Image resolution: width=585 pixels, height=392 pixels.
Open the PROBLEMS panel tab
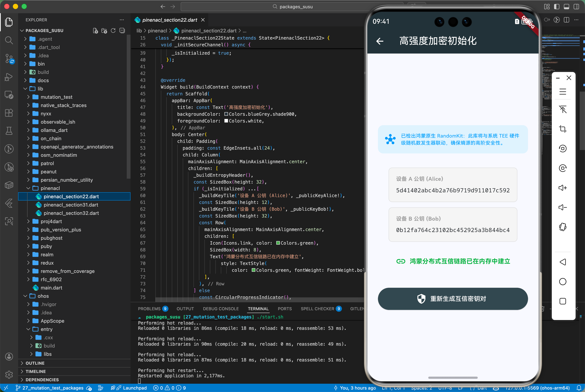[x=149, y=309]
